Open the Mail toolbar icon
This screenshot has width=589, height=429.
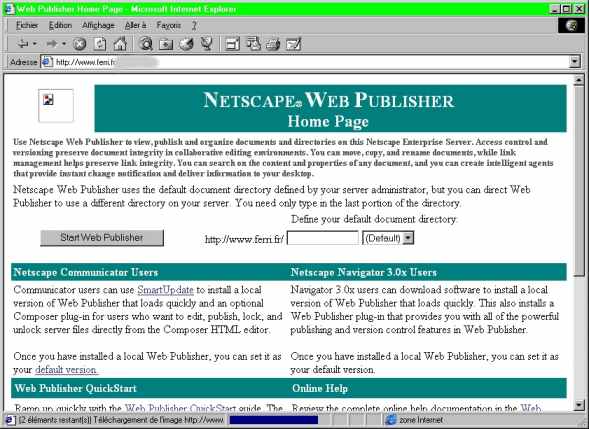tap(253, 44)
